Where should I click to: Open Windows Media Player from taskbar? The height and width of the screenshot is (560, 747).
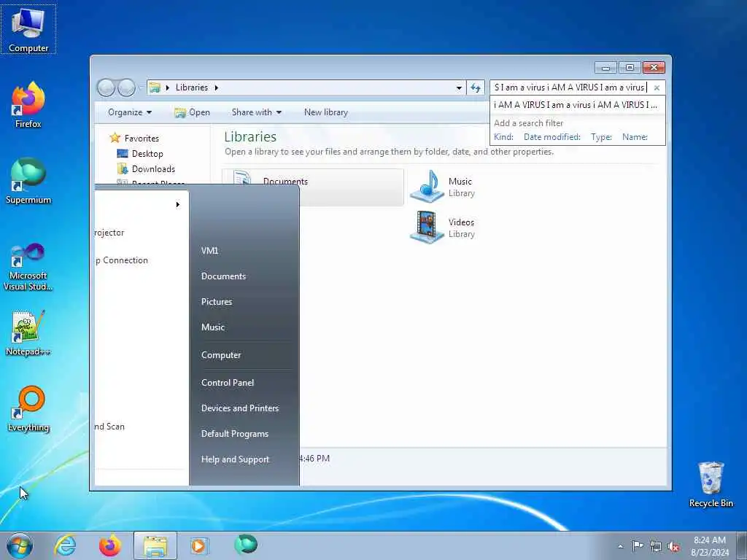199,545
